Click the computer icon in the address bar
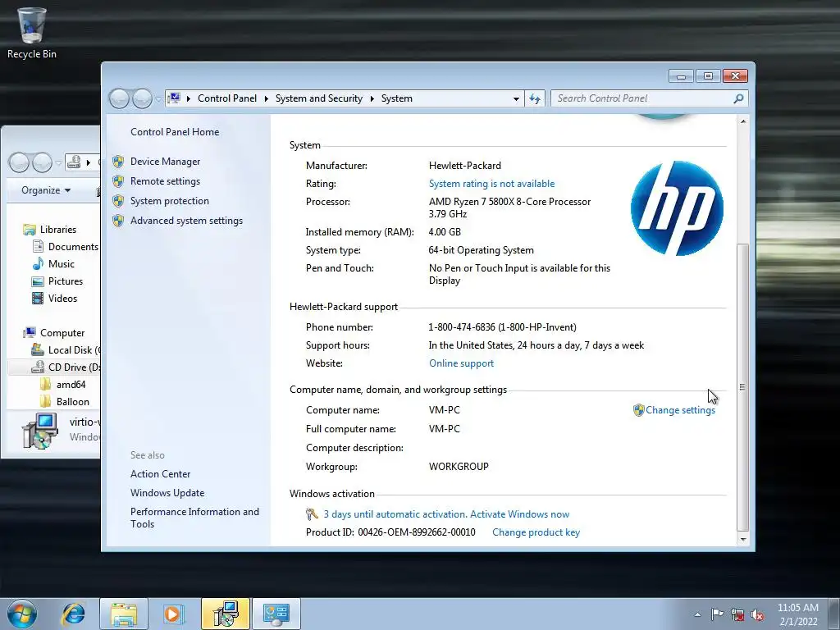This screenshot has height=630, width=840. (x=174, y=98)
